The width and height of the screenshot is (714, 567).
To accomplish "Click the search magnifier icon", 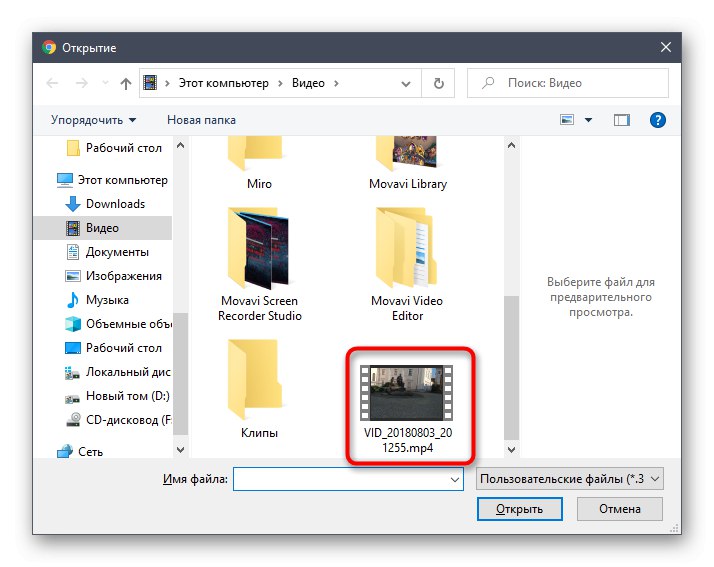I will 488,83.
